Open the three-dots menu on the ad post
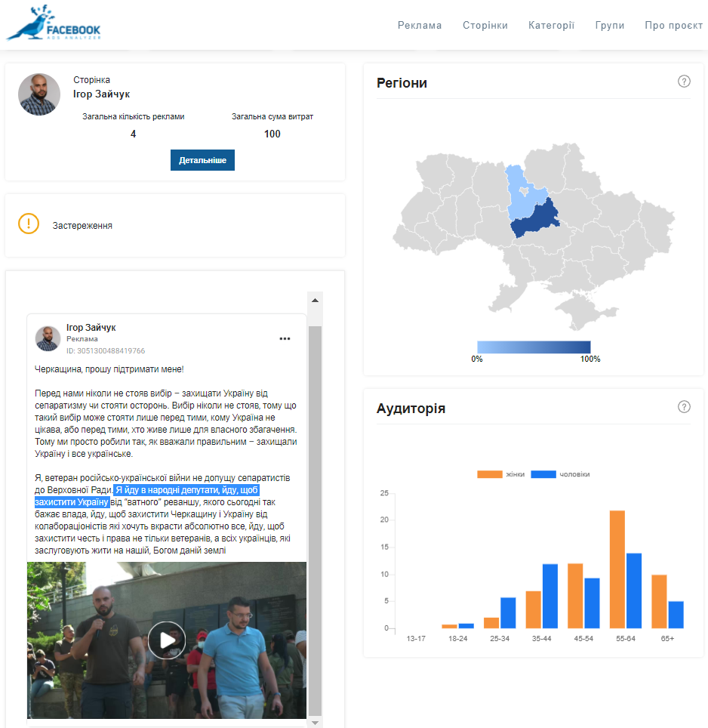 point(285,338)
